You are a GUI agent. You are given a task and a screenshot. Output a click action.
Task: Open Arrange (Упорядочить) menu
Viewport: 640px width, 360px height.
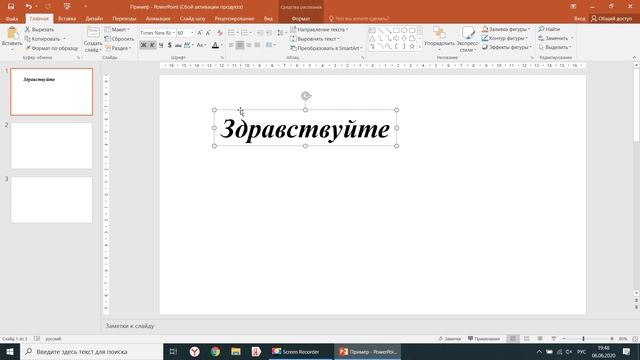pyautogui.click(x=439, y=39)
